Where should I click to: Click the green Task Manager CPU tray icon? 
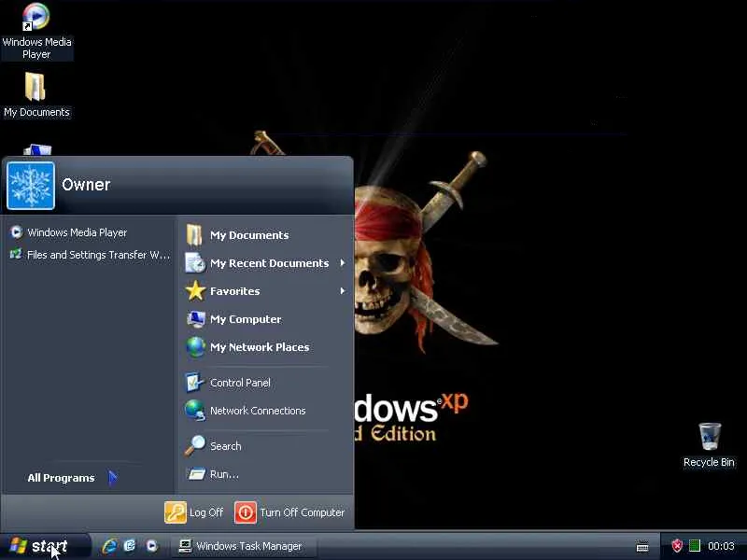pos(695,546)
